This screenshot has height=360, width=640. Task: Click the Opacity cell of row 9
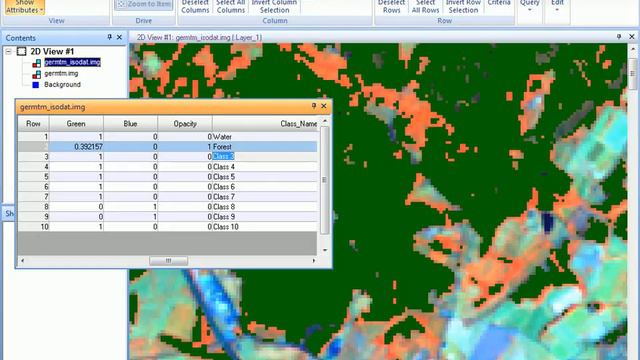coord(185,217)
